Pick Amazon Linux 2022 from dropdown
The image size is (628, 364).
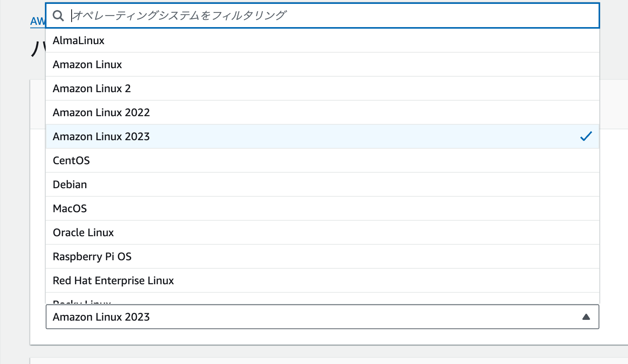click(101, 113)
